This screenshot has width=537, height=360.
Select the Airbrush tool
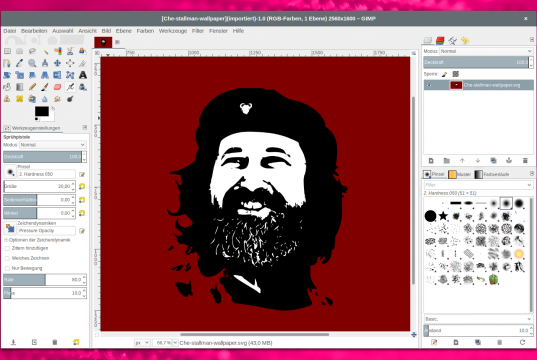[70, 87]
